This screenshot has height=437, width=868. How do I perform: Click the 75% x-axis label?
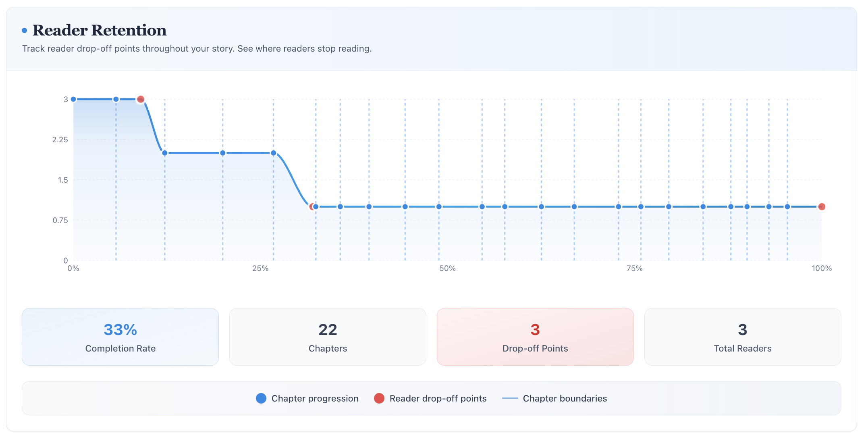634,268
